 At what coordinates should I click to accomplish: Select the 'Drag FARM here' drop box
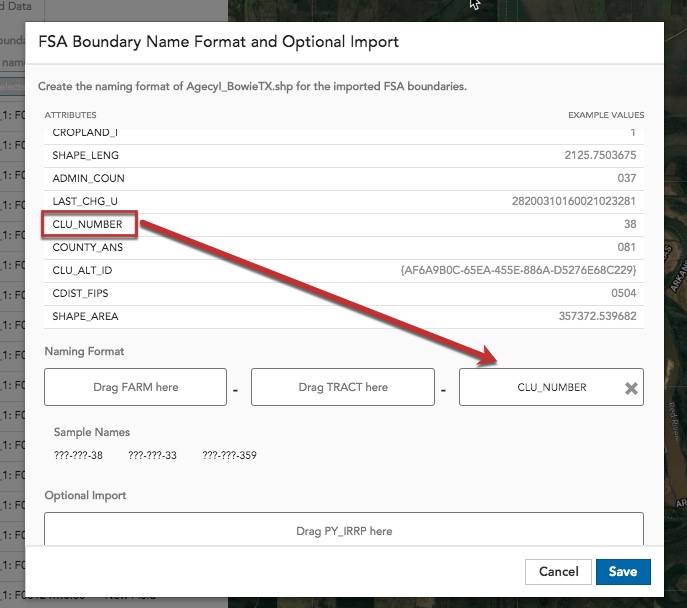point(135,387)
